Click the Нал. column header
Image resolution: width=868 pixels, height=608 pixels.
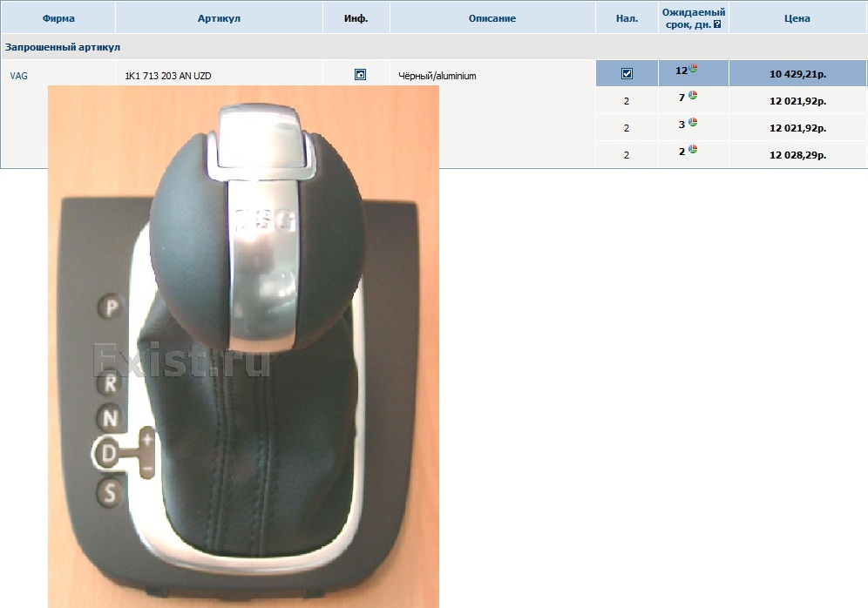tap(627, 18)
